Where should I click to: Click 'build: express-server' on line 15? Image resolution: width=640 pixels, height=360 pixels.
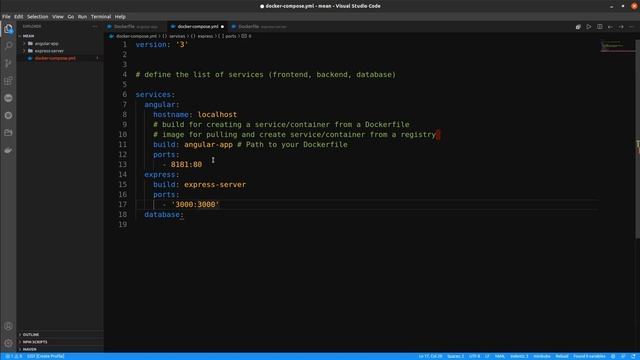coord(200,184)
